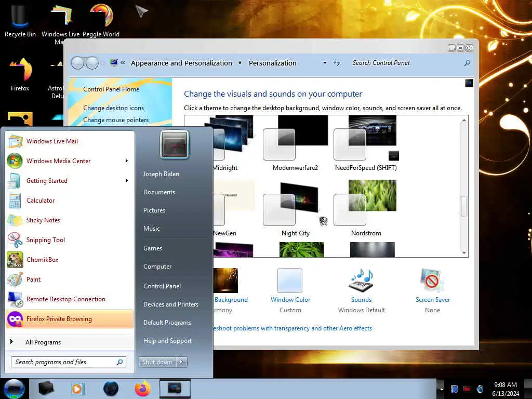The image size is (532, 399).
Task: Click Change desktop icons link
Action: 113,108
